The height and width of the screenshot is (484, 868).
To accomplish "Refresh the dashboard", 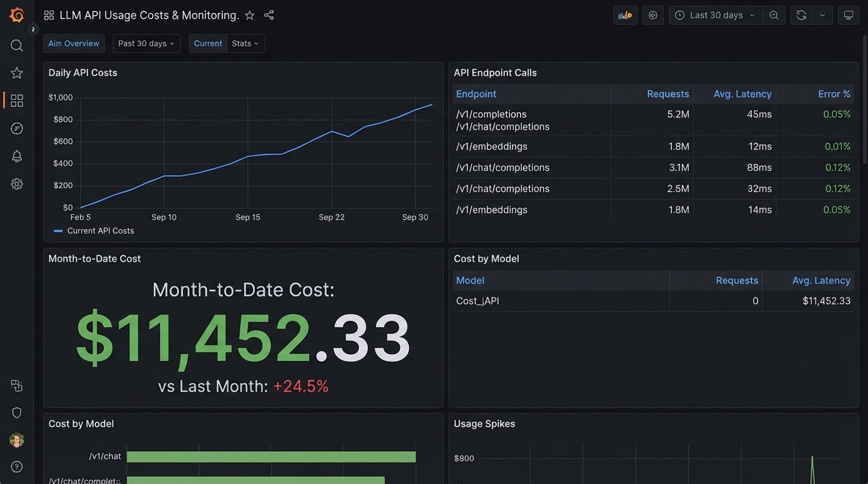I will [801, 15].
